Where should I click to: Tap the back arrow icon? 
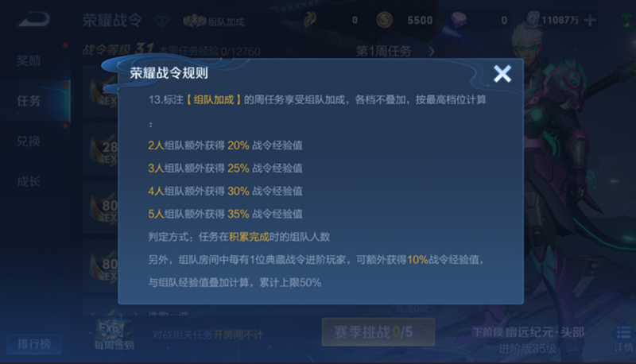point(34,19)
